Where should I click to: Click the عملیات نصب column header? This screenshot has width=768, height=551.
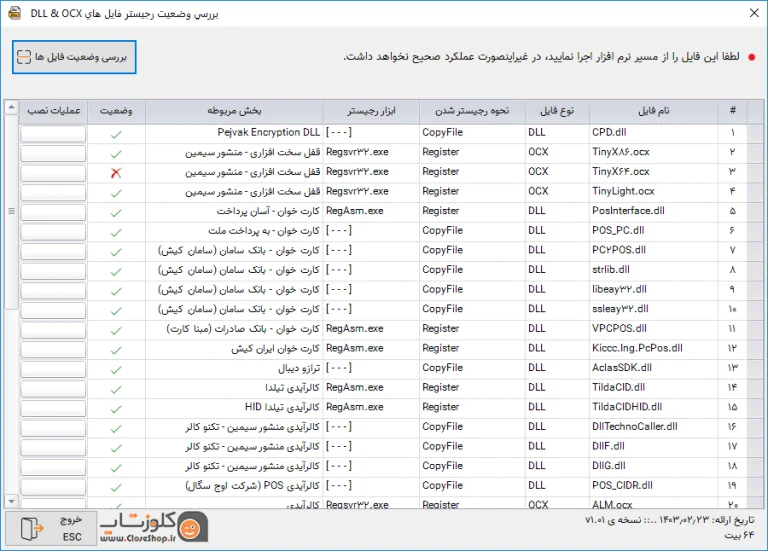pos(53,111)
